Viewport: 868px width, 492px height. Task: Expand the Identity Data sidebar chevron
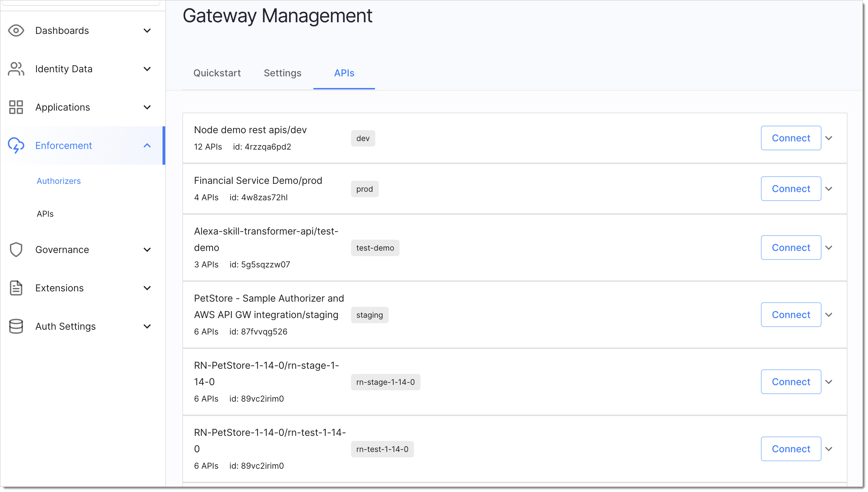coord(147,69)
